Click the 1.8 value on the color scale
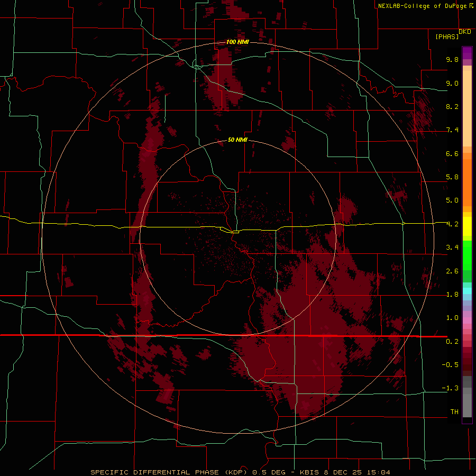The width and height of the screenshot is (476, 476). pyautogui.click(x=452, y=295)
